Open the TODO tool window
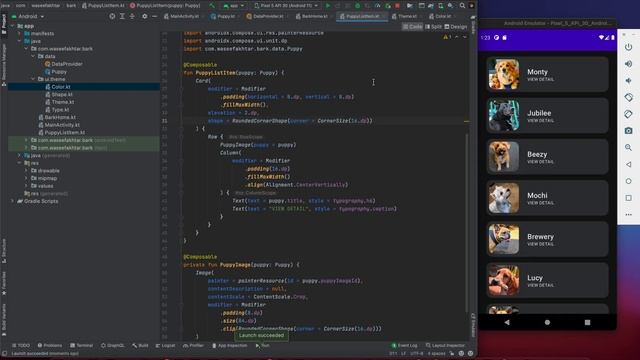This screenshot has width=640, height=360. point(21,345)
